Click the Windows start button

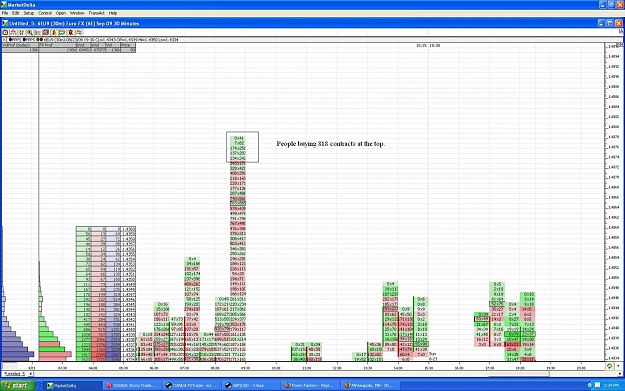tap(18, 385)
